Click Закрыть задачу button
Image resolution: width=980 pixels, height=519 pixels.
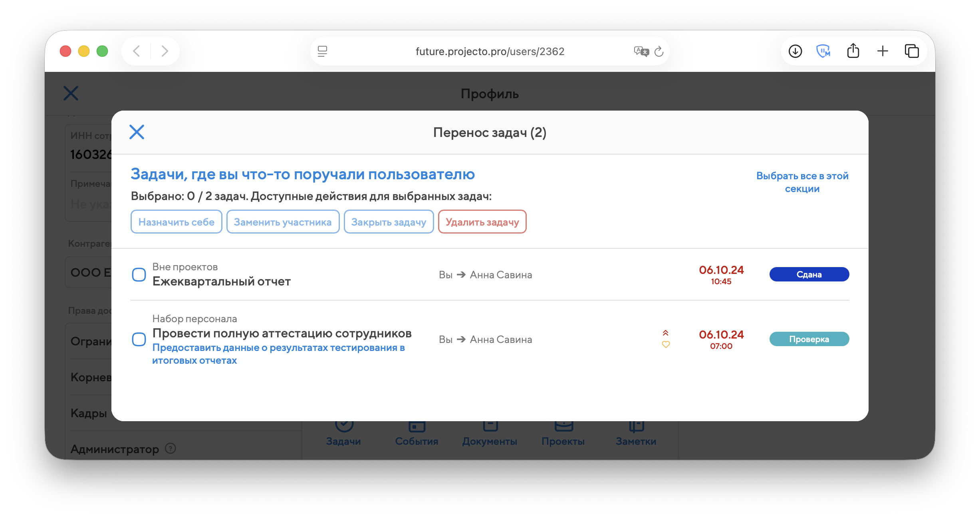(x=389, y=222)
